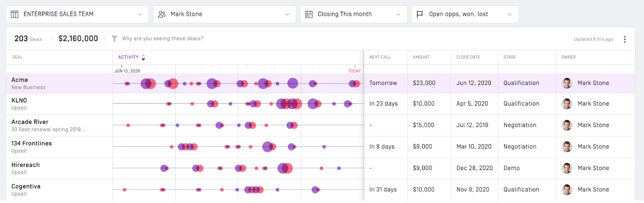This screenshot has height=203, width=644.
Task: Click the calendar icon in Closing This month
Action: pos(309,14)
